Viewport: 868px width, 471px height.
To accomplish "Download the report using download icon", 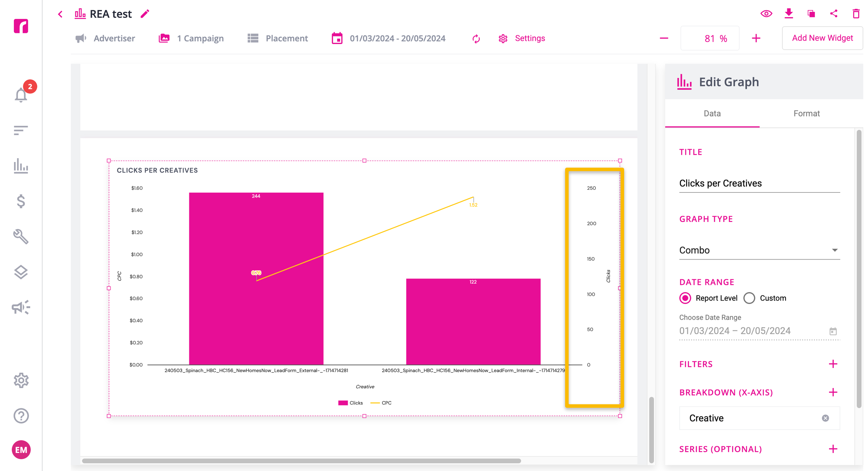I will (789, 14).
